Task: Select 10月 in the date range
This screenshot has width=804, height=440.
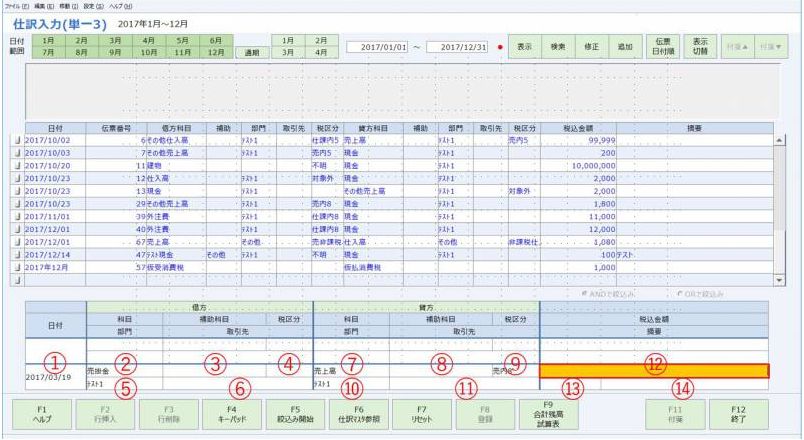Action: pos(149,52)
